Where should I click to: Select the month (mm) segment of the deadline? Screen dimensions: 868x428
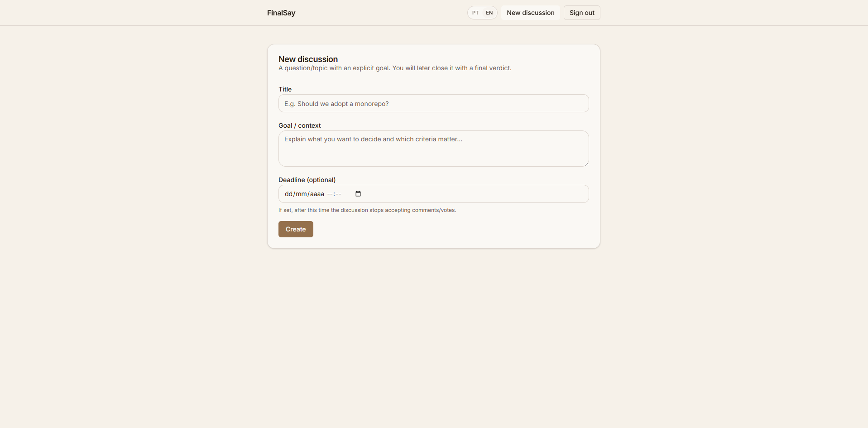pyautogui.click(x=301, y=193)
